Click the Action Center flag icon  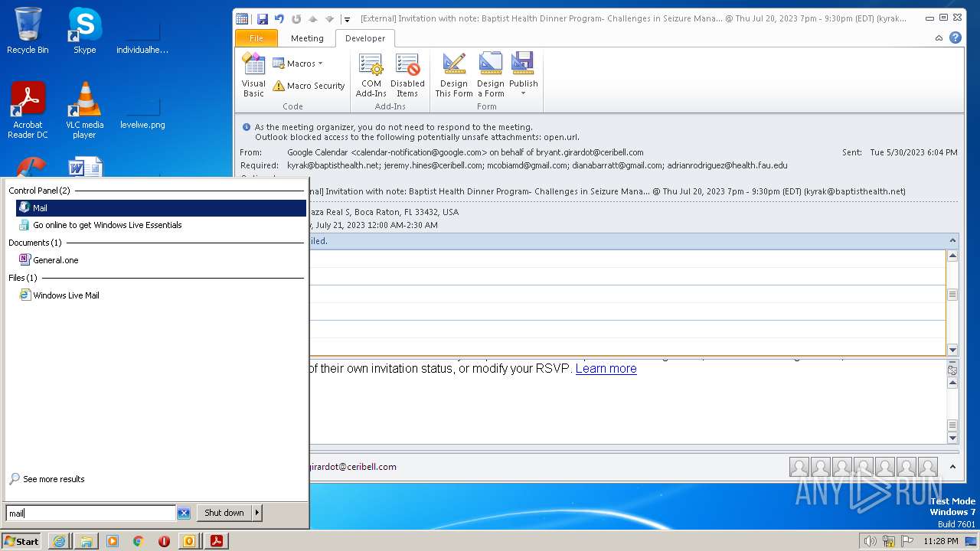click(906, 541)
